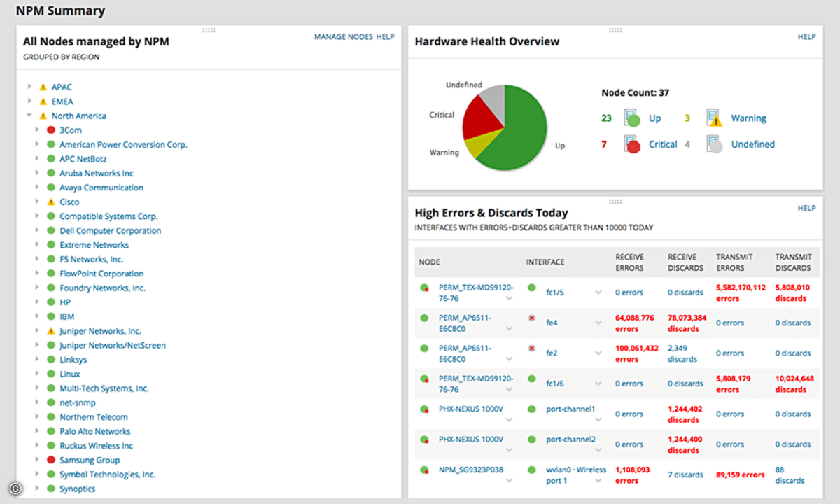
Task: Click the INTERFACE column header
Action: coord(545,262)
